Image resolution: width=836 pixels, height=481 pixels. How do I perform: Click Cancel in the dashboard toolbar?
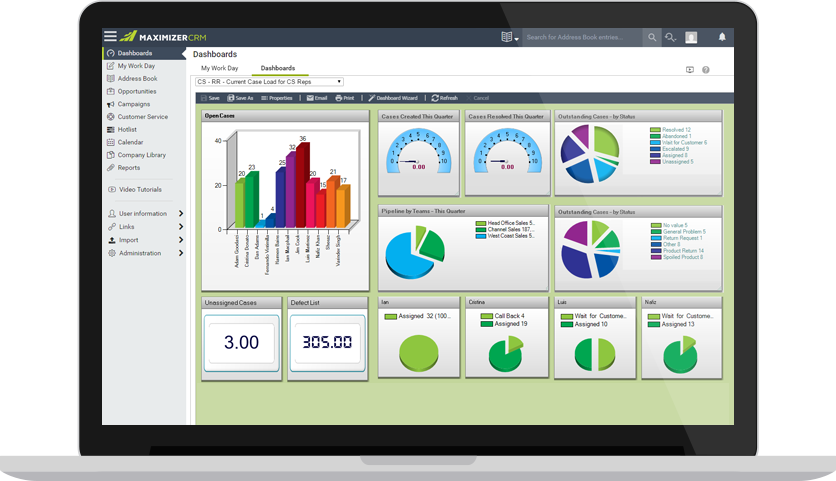click(477, 98)
